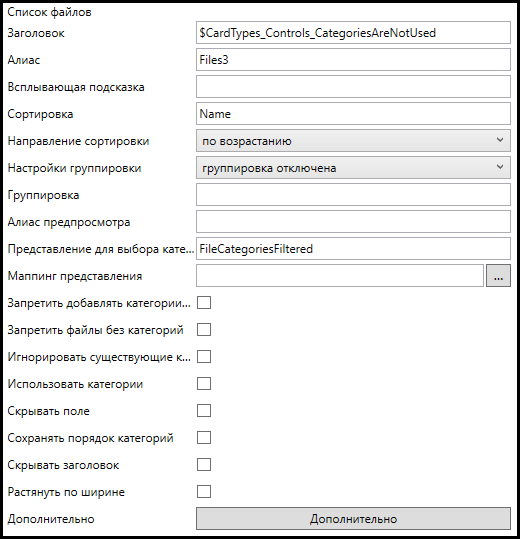Click the Заголовок text field

(x=353, y=33)
